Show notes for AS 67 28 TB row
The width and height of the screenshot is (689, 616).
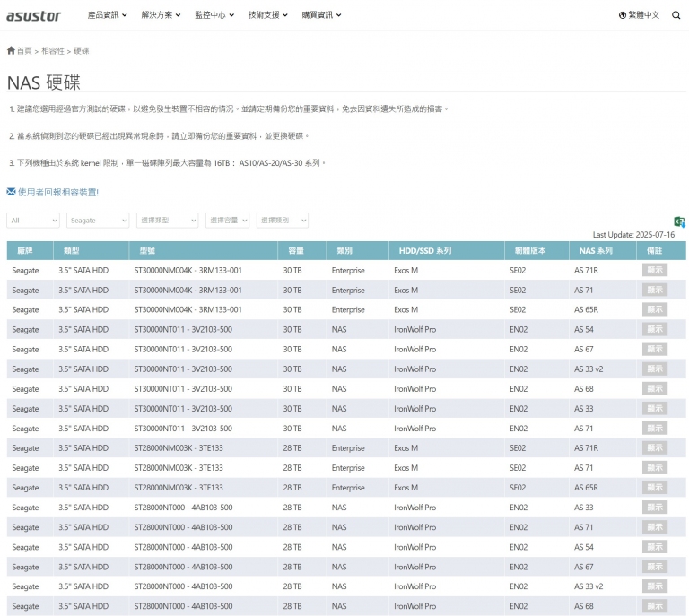coord(655,567)
